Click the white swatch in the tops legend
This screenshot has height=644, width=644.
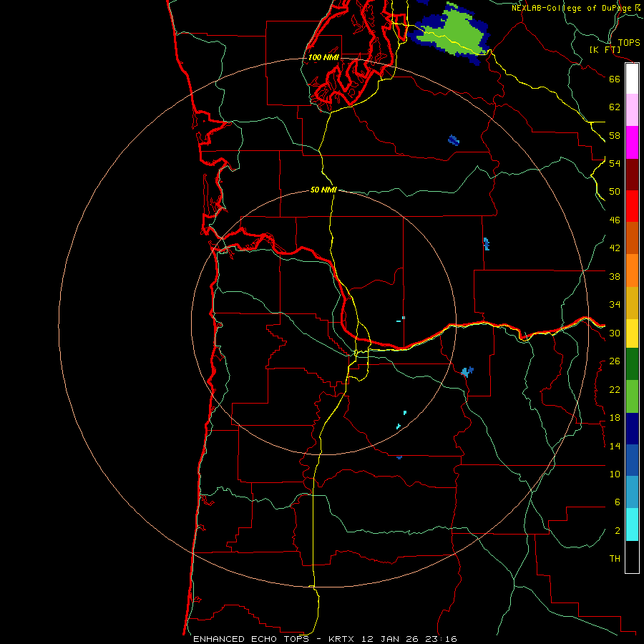[x=632, y=79]
